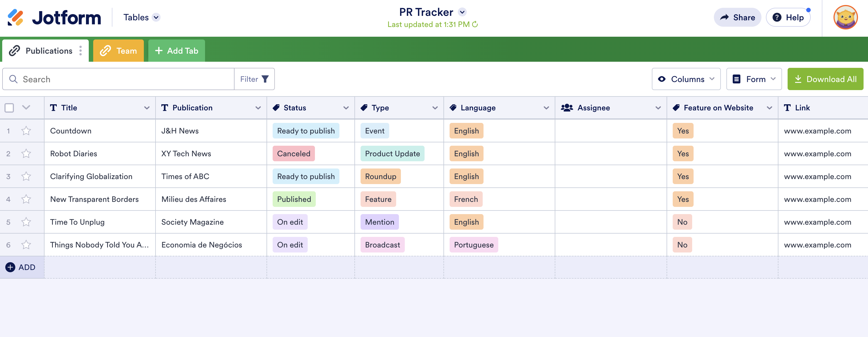Toggle star on New Transparent Borders row

coord(26,199)
